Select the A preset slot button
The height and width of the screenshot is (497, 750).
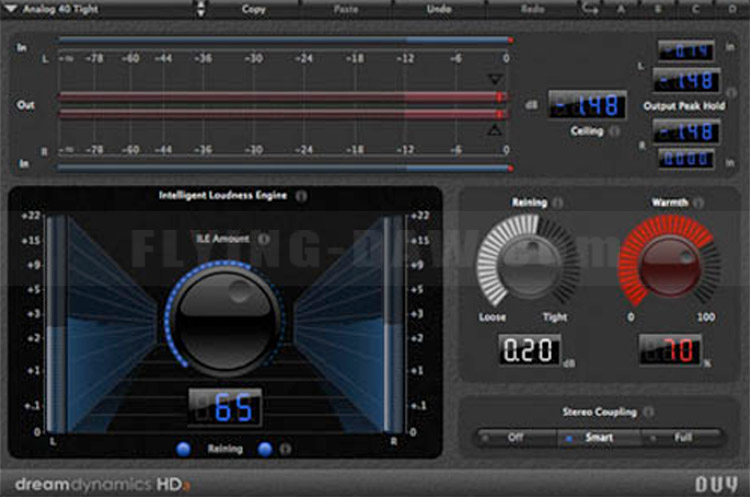621,9
